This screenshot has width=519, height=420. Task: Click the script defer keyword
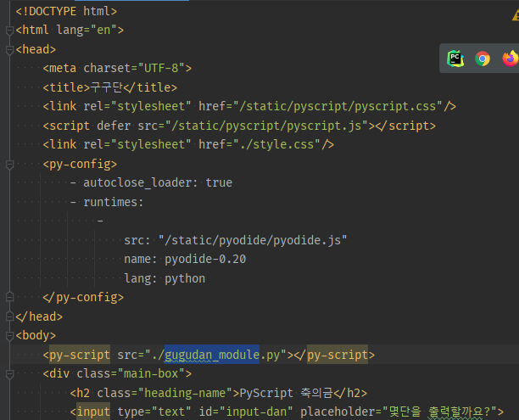[114, 126]
